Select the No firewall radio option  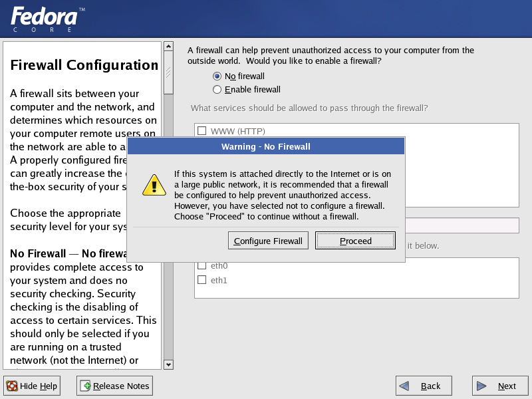click(x=217, y=76)
